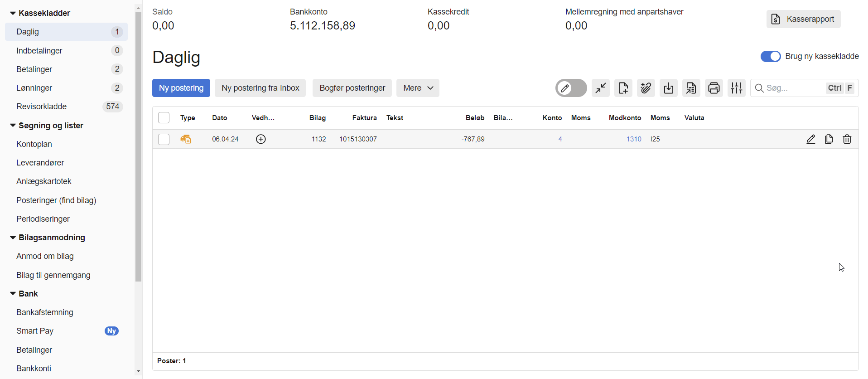Open column settings via the sliders icon

pyautogui.click(x=736, y=88)
